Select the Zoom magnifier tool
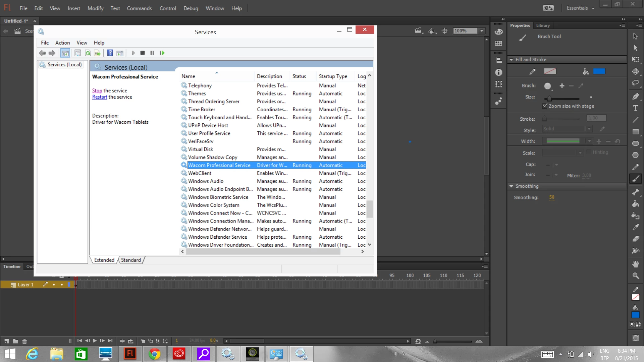 point(635,276)
